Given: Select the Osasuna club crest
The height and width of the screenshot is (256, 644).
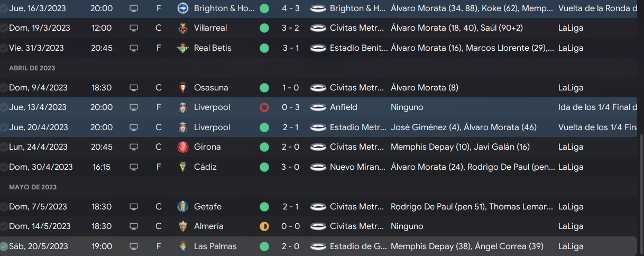Looking at the screenshot, I should 182,88.
